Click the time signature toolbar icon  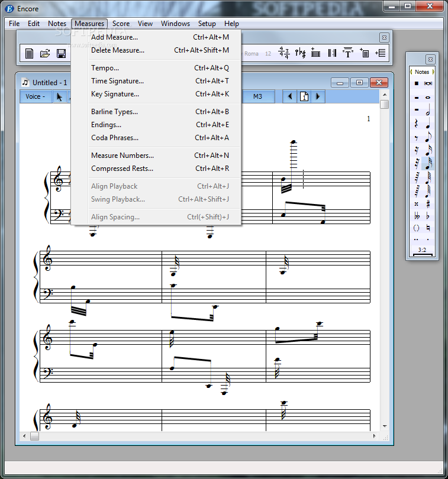(284, 53)
